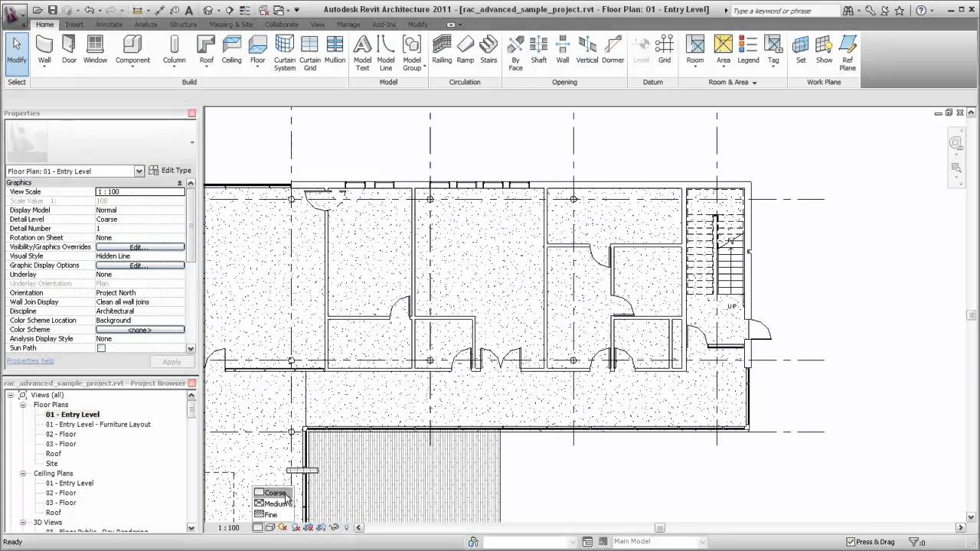Click the Edit Type button

click(x=170, y=171)
